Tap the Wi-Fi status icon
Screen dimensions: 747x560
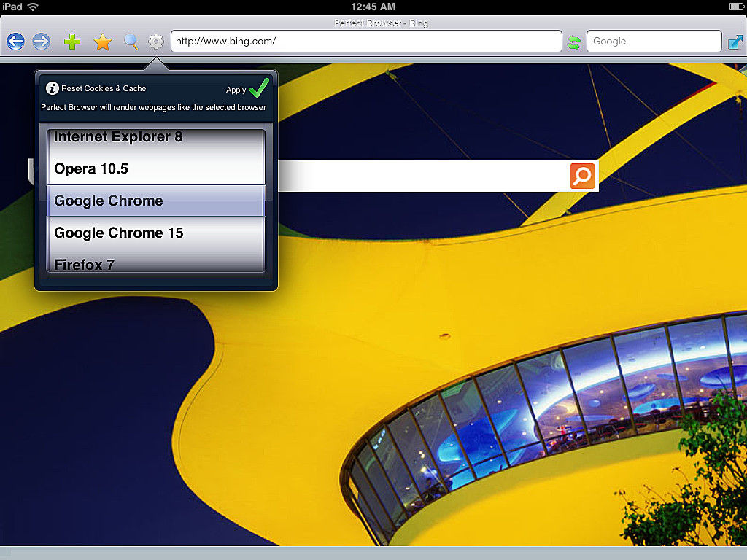point(33,7)
